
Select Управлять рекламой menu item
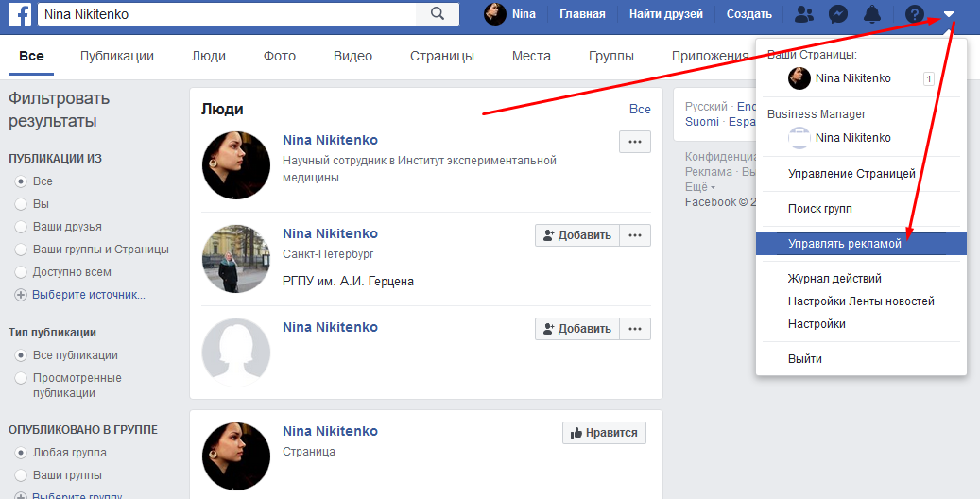pyautogui.click(x=861, y=244)
